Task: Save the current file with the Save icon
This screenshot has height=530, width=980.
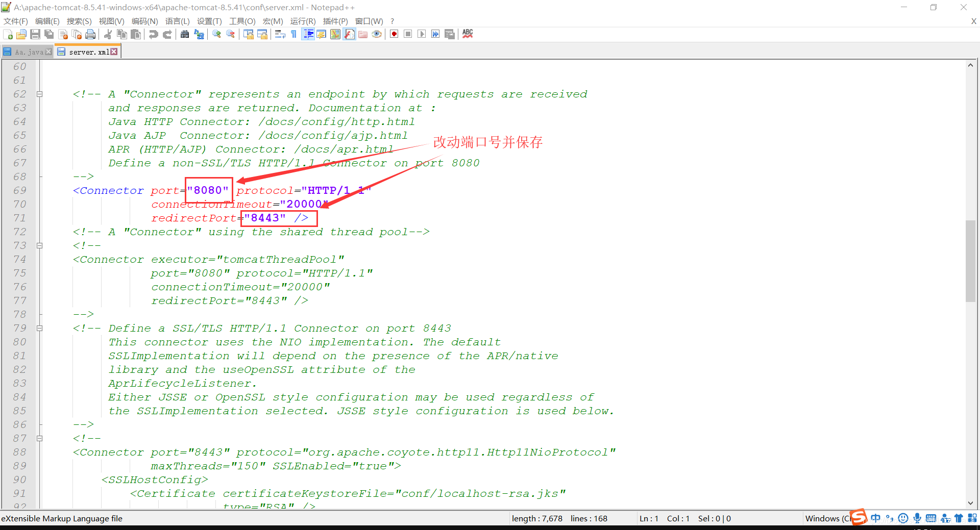Action: point(35,34)
